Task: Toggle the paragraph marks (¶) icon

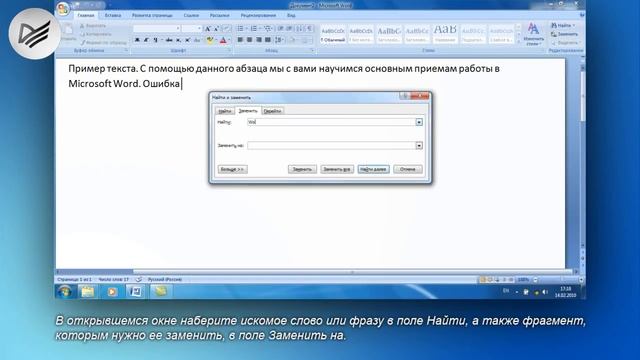Action: click(309, 29)
